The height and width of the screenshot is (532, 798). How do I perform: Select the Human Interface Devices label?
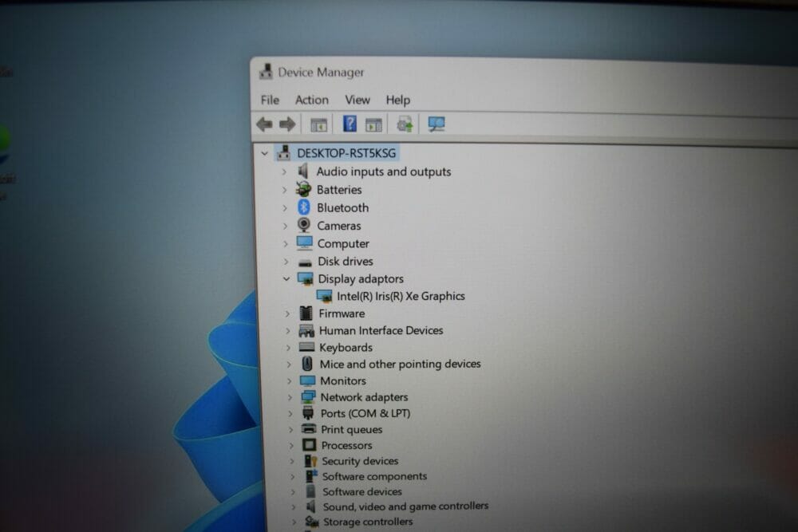[381, 330]
